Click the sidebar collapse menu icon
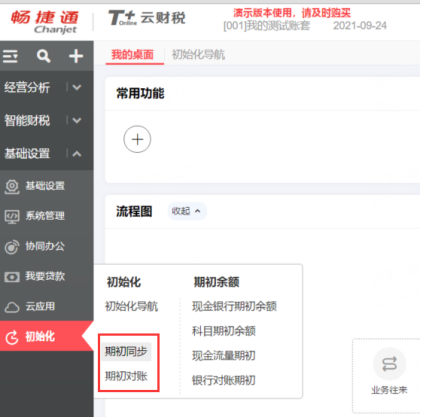Viewport: 421px width, 418px height. click(x=11, y=56)
